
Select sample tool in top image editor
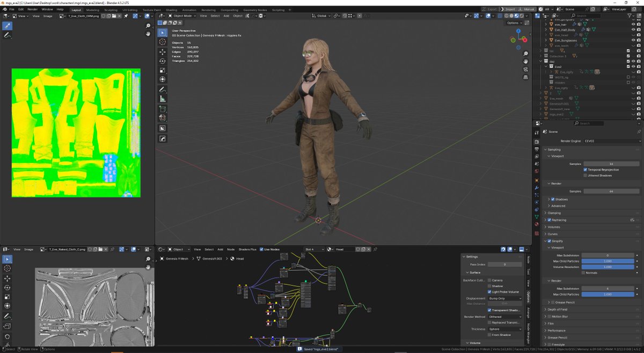pos(8,26)
